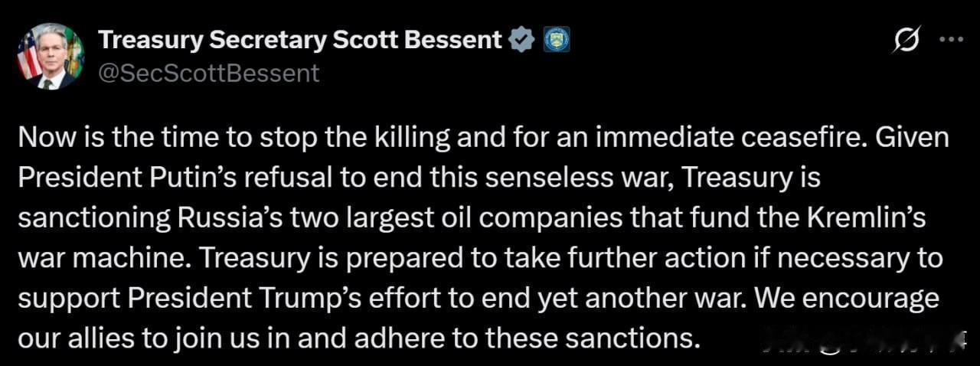980x366 pixels.
Task: Open the @SecScottBessent handle link
Action: pyautogui.click(x=210, y=74)
